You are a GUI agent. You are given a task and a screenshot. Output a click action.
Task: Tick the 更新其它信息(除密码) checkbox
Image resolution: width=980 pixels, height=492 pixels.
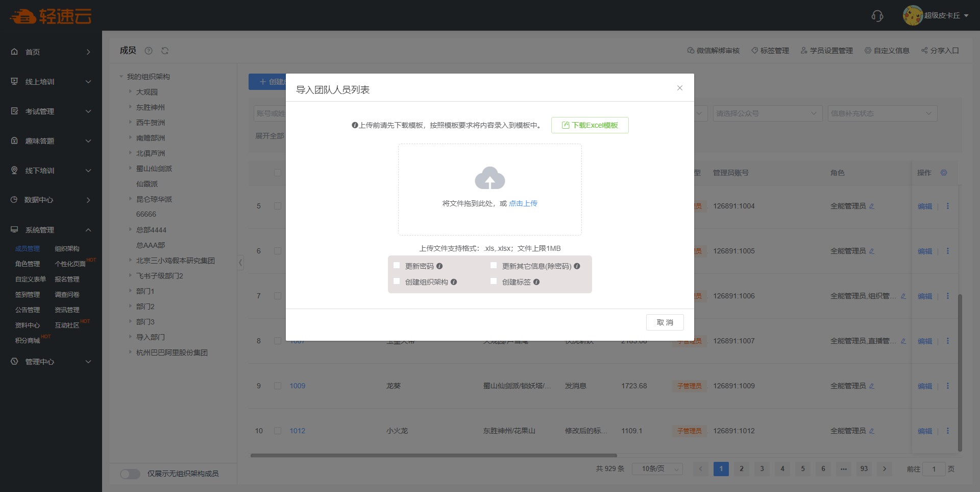[494, 266]
